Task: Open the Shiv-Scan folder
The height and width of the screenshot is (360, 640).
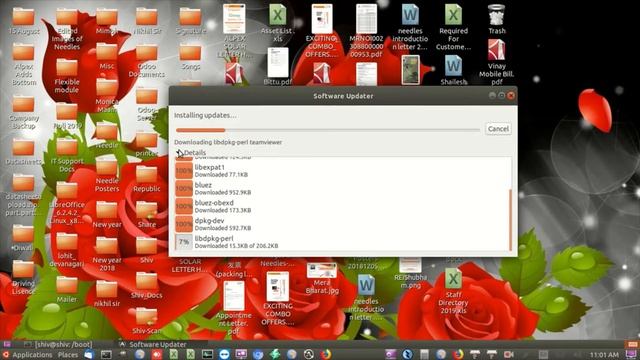Action: [147, 321]
